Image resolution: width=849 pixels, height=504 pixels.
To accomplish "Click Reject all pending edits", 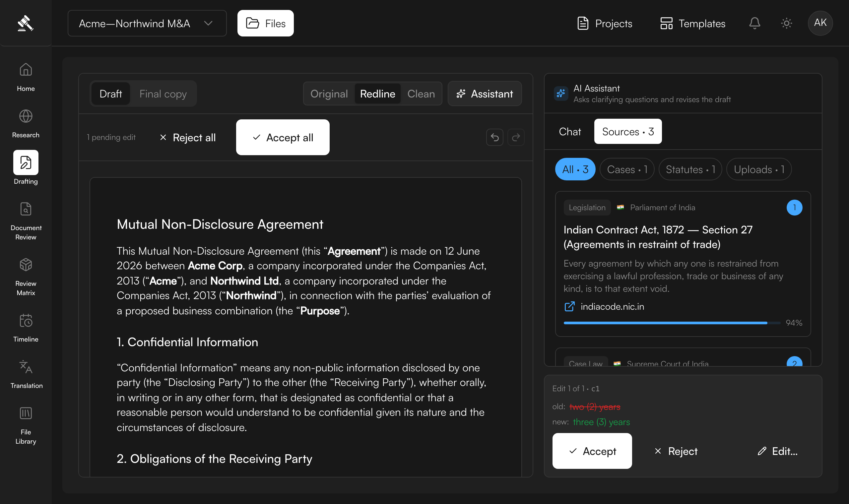I will click(187, 138).
